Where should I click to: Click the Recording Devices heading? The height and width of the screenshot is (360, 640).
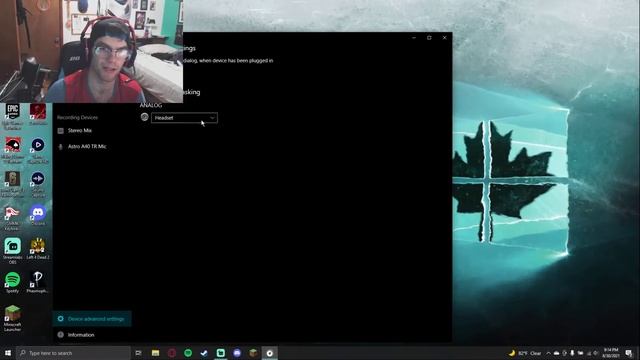point(78,118)
